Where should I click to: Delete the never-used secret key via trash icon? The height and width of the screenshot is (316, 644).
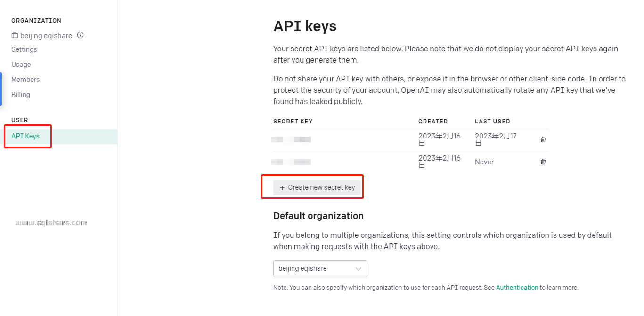(543, 162)
